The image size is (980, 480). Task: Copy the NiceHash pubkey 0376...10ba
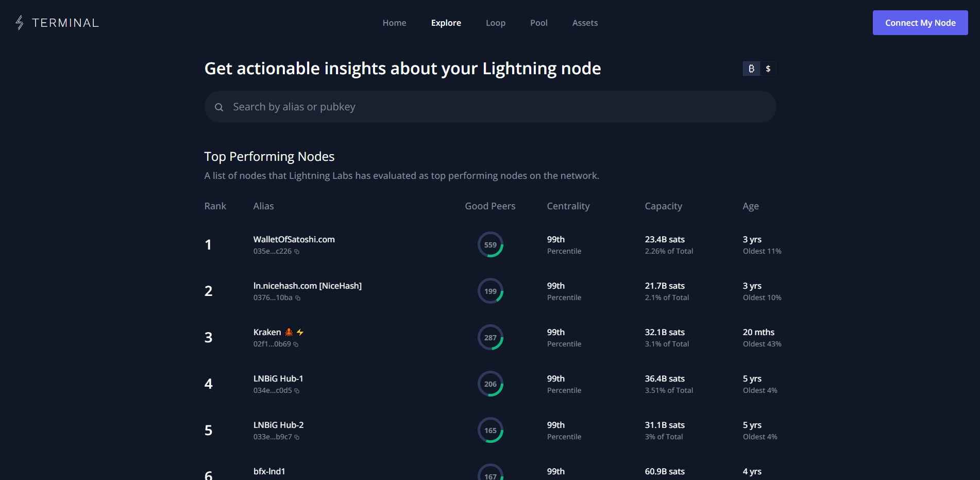(x=298, y=298)
